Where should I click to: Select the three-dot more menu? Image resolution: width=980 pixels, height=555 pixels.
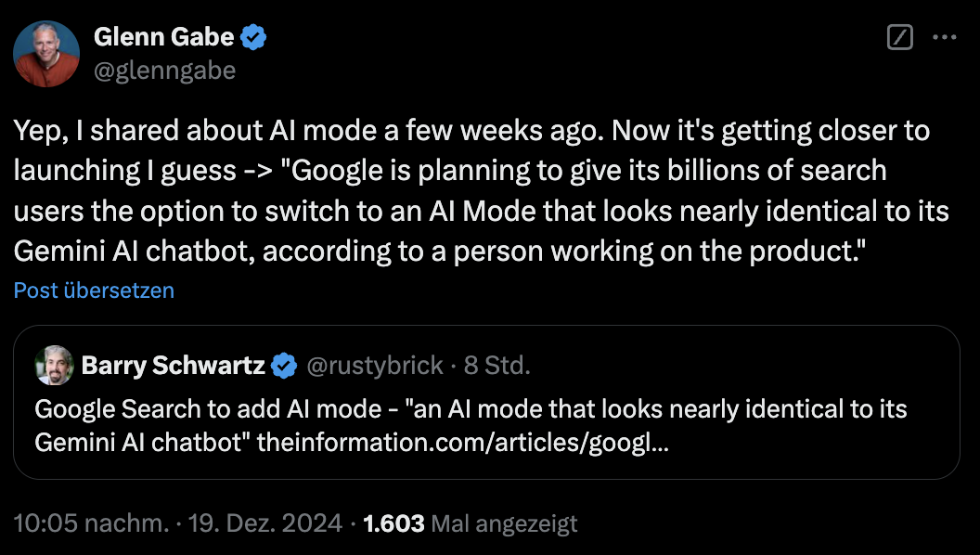point(945,36)
